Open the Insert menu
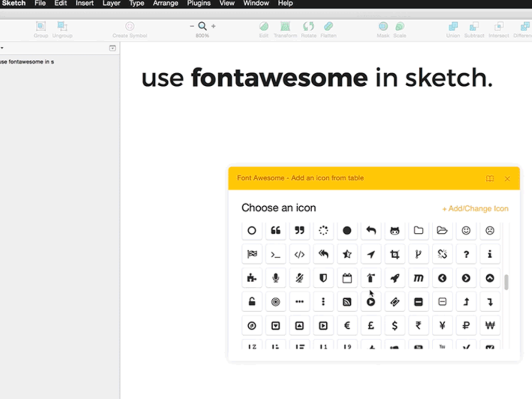This screenshot has height=399, width=532. point(84,4)
